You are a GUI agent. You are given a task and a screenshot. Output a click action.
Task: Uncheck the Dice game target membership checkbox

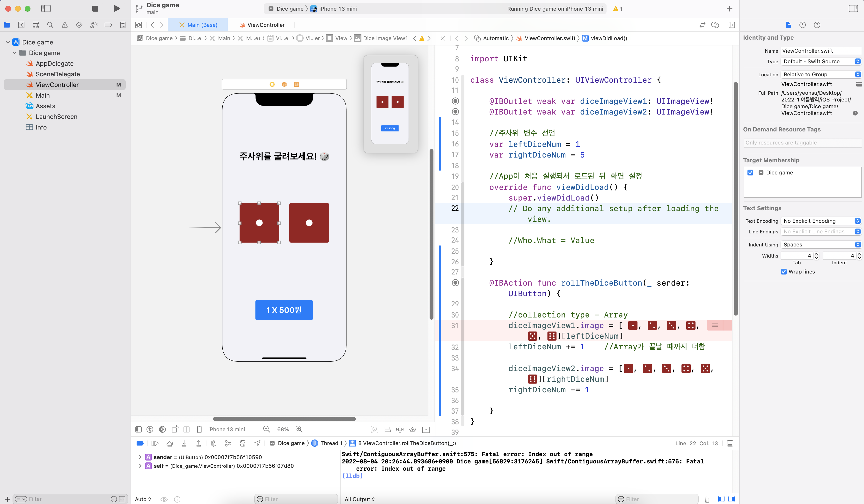tap(751, 172)
